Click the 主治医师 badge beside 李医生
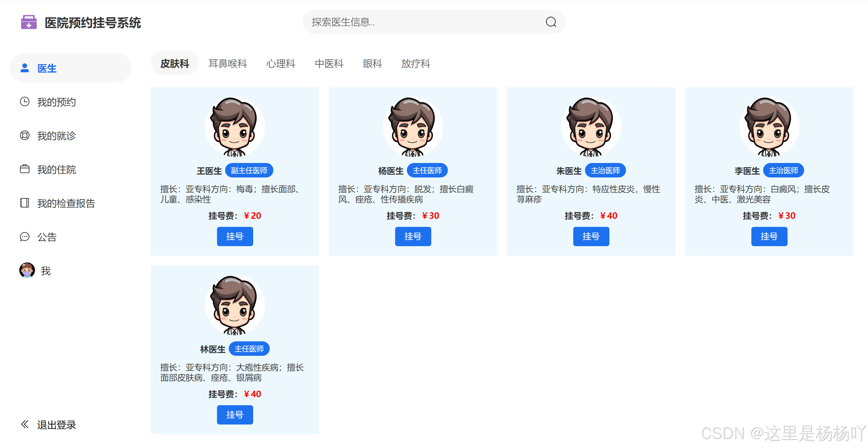Screen dimensions: 868x448 point(783,171)
